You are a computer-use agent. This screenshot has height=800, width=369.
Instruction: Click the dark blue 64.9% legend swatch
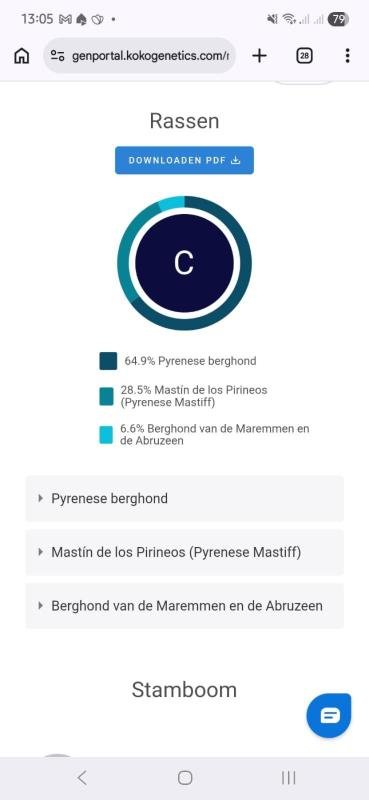coord(108,361)
